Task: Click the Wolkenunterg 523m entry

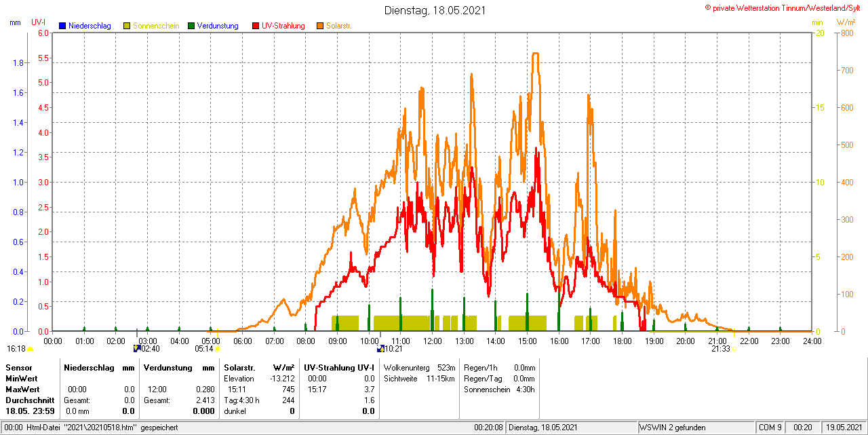Action: 419,367
